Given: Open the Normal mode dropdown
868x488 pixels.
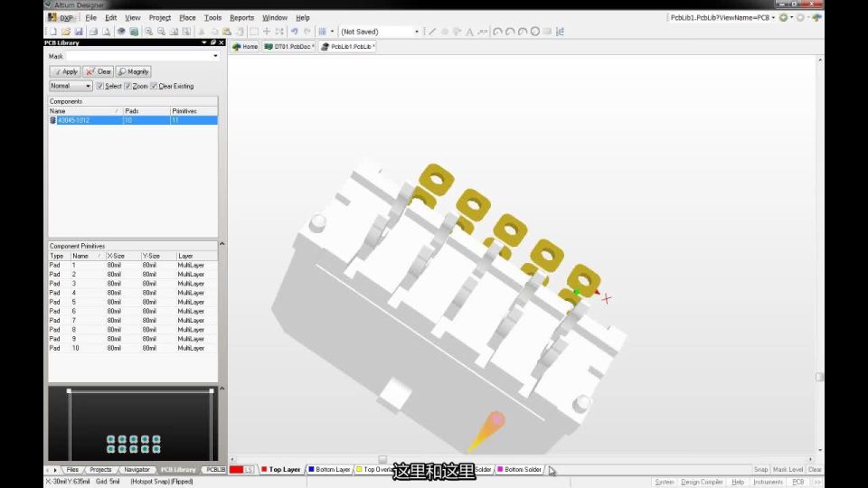Looking at the screenshot, I should (x=71, y=86).
